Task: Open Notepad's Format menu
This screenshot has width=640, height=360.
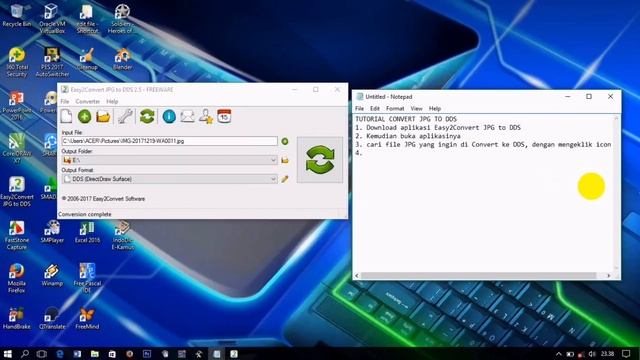Action: [395, 109]
